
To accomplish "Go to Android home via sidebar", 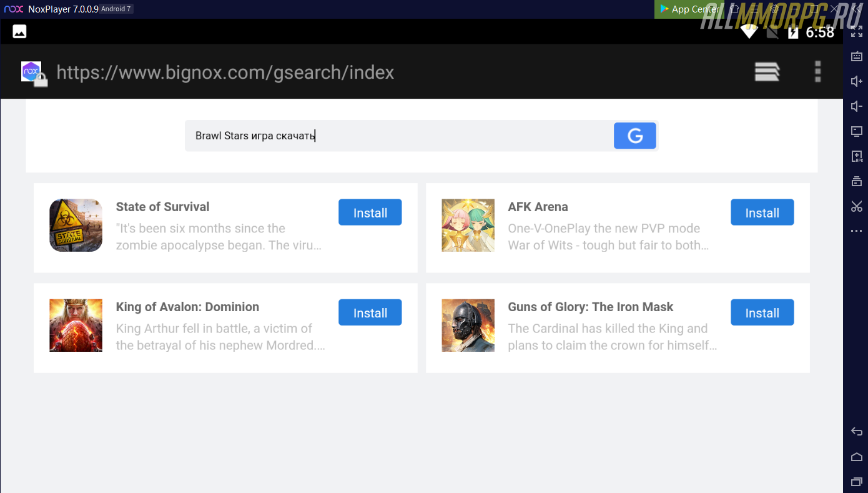I will click(x=857, y=457).
